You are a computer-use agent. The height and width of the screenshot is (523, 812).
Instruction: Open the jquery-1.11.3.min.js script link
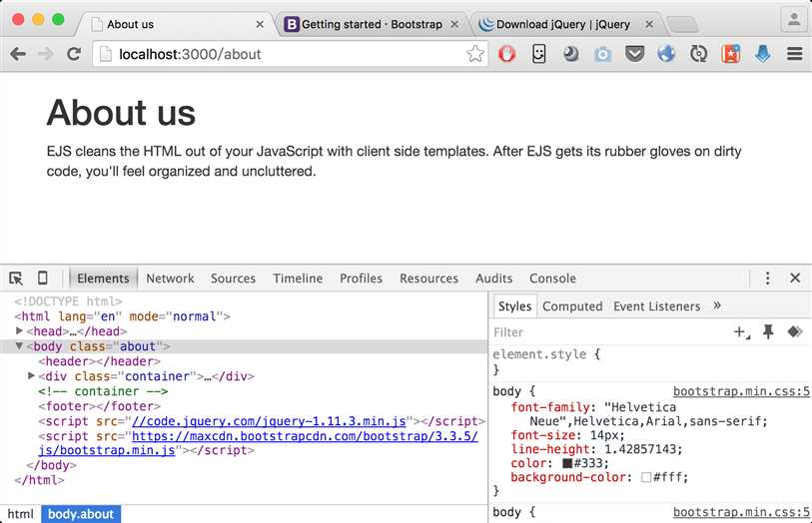click(273, 421)
